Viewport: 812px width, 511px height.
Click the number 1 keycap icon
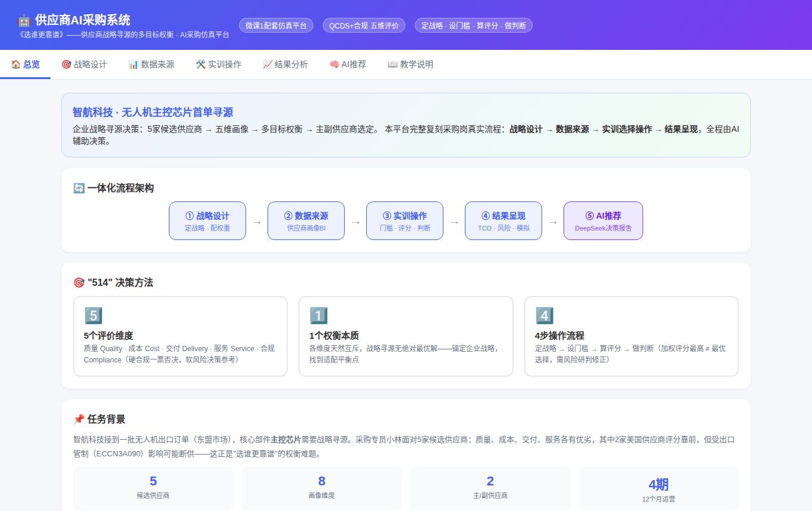click(319, 316)
